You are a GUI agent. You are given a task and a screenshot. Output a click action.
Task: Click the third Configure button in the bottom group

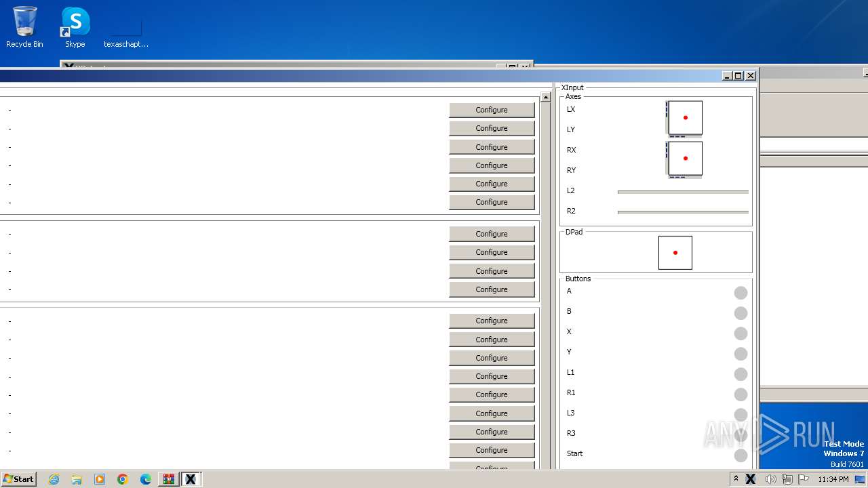492,358
